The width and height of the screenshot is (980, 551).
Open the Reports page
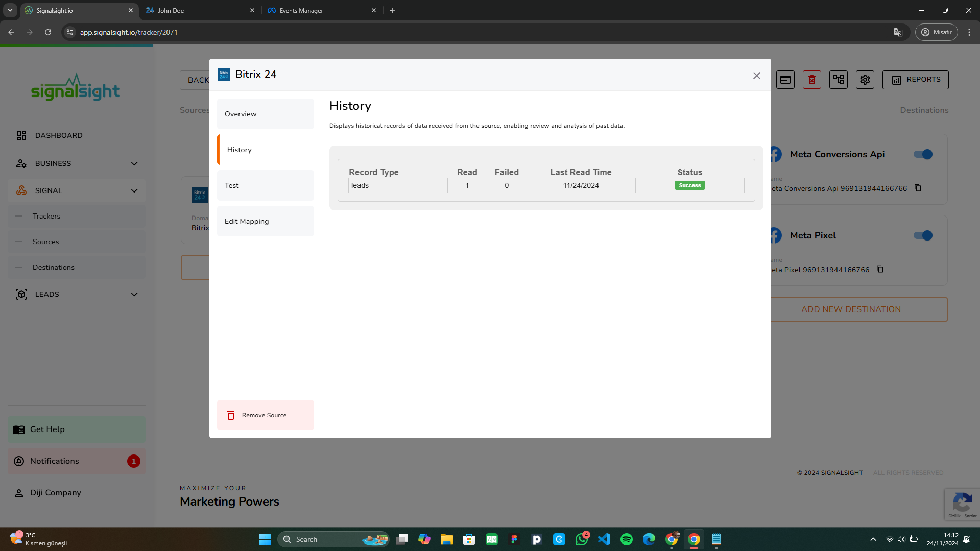915,80
